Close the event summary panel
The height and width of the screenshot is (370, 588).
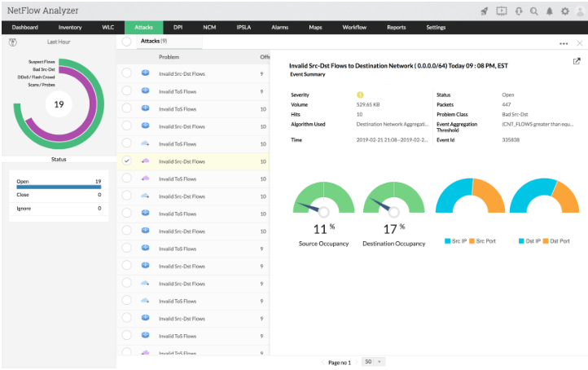[x=579, y=42]
